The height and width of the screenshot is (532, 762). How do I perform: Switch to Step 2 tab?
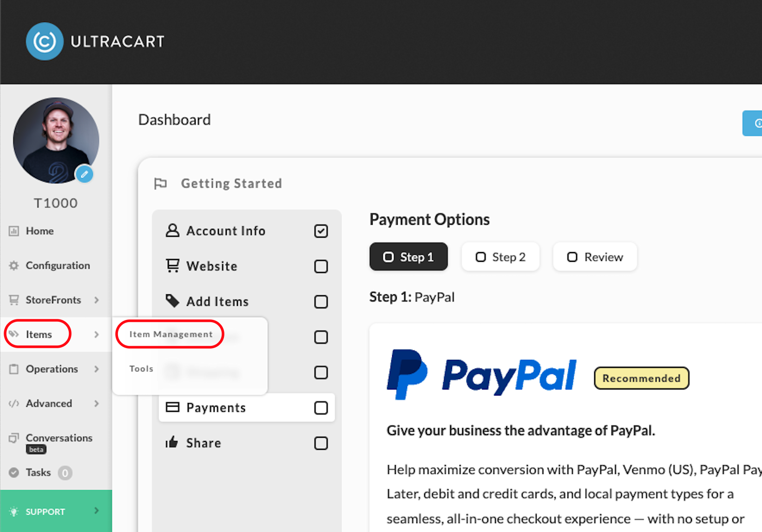click(500, 257)
